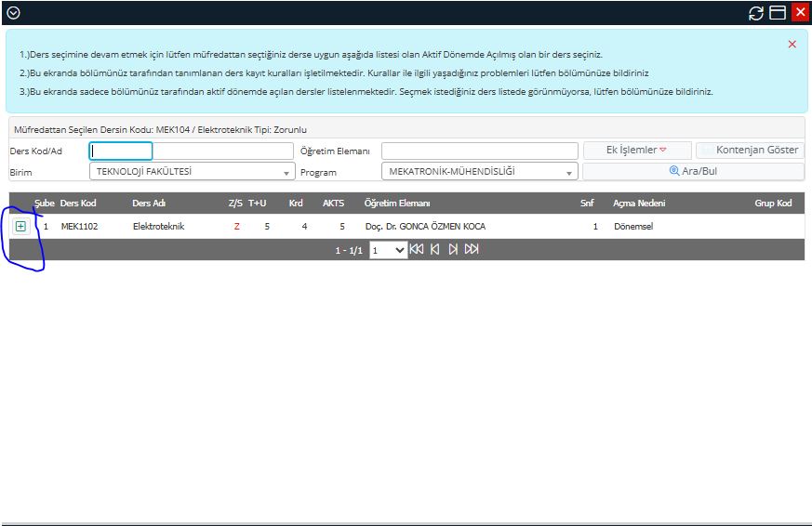This screenshot has width=812, height=526.
Task: Go to the previous results page
Action: pyautogui.click(x=434, y=249)
